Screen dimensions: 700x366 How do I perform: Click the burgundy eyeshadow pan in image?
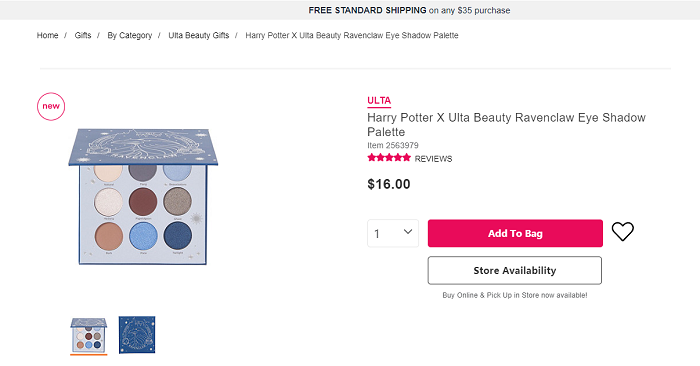pyautogui.click(x=143, y=201)
